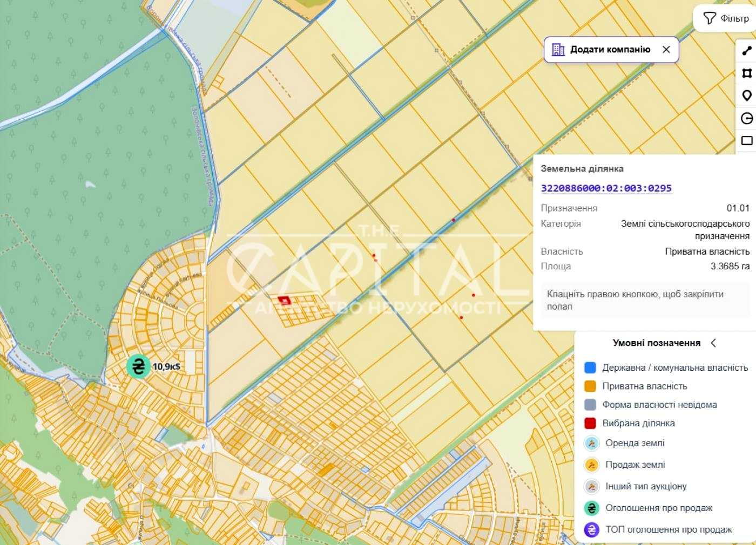Click red Вибрана ділянка swatch

pos(590,423)
